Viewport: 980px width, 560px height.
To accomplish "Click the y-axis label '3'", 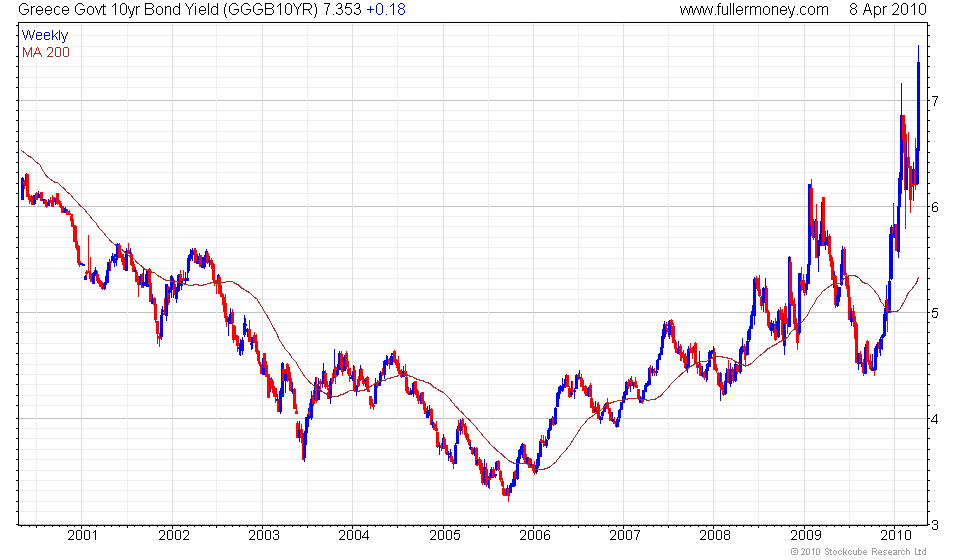I will (x=935, y=526).
